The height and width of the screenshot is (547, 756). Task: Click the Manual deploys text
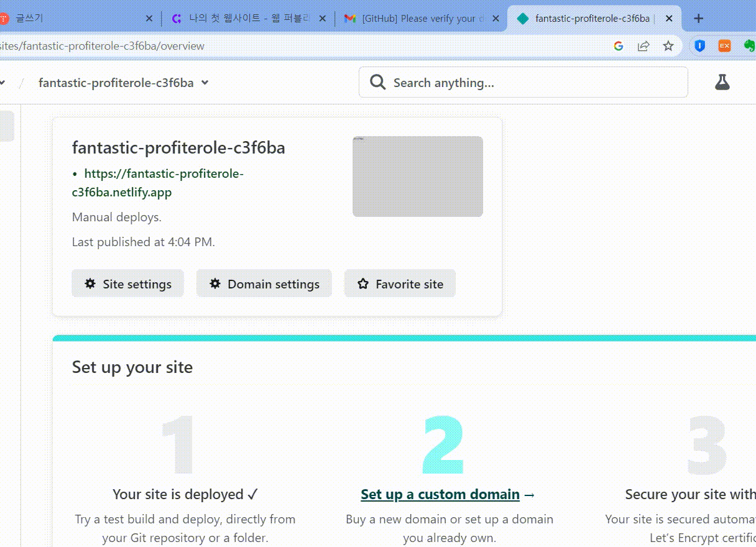click(x=117, y=217)
